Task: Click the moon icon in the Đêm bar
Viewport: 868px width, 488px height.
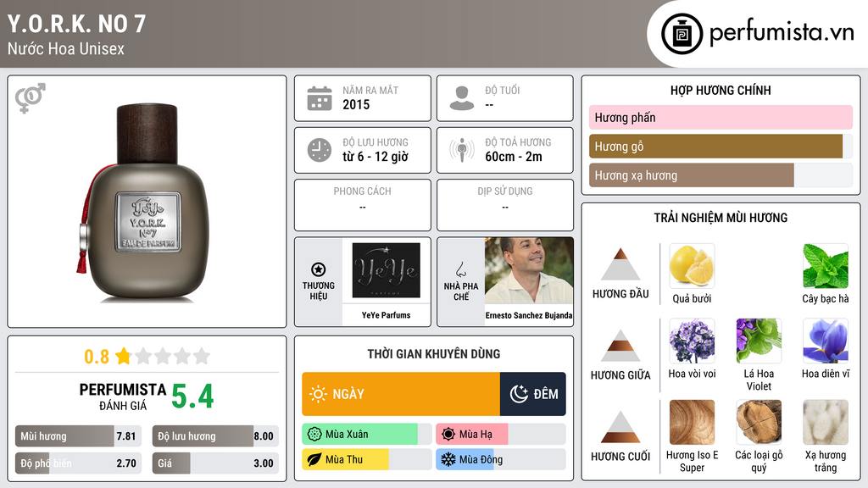Action: [x=519, y=394]
